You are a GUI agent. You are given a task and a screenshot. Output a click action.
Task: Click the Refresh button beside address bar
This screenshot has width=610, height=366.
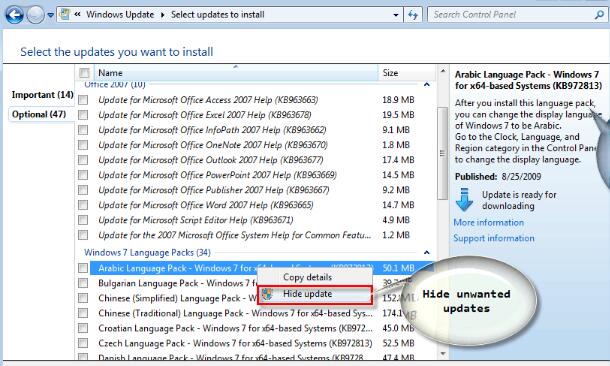tap(413, 15)
